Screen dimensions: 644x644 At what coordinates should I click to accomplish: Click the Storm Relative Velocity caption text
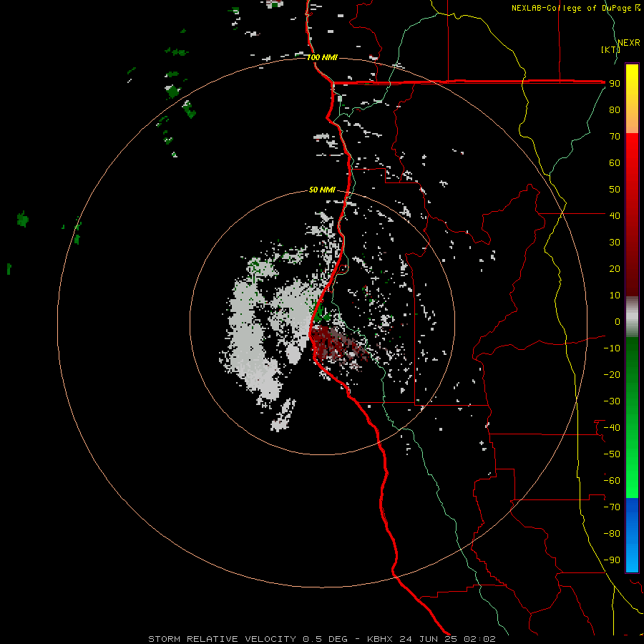point(322,639)
